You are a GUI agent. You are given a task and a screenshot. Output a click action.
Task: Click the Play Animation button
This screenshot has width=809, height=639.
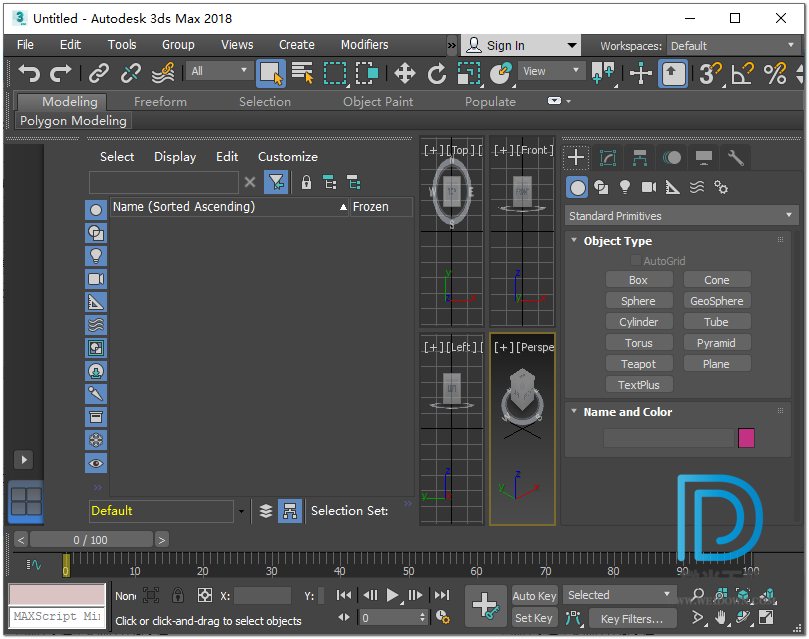(x=393, y=595)
